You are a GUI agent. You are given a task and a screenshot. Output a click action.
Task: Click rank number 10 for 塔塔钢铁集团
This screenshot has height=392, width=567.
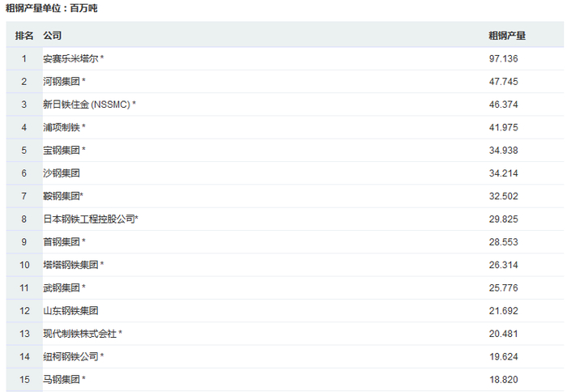pos(24,265)
